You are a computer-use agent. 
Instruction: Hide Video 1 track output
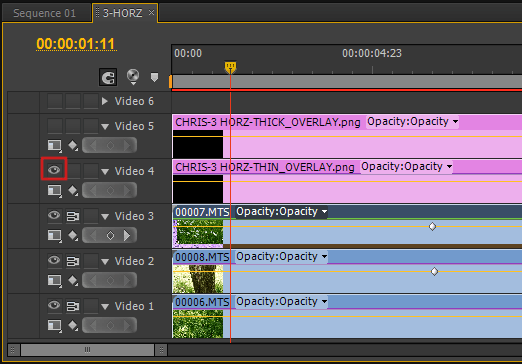coord(54,305)
